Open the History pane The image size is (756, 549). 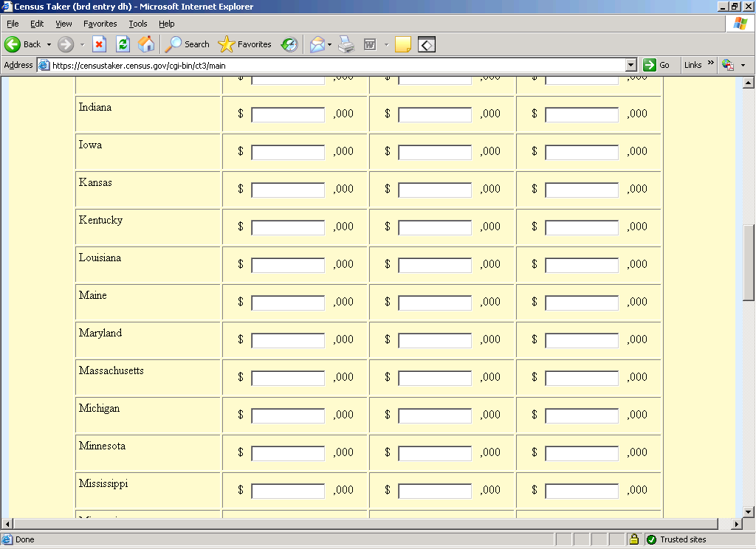(x=289, y=44)
